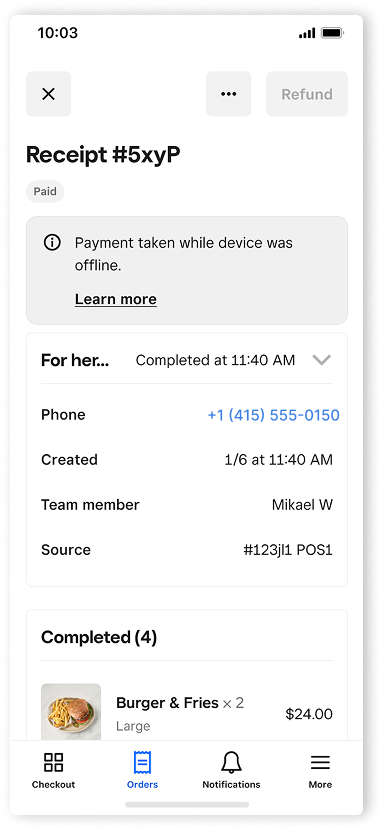Select the cellular signal icon
The height and width of the screenshot is (830, 383).
pos(307,33)
